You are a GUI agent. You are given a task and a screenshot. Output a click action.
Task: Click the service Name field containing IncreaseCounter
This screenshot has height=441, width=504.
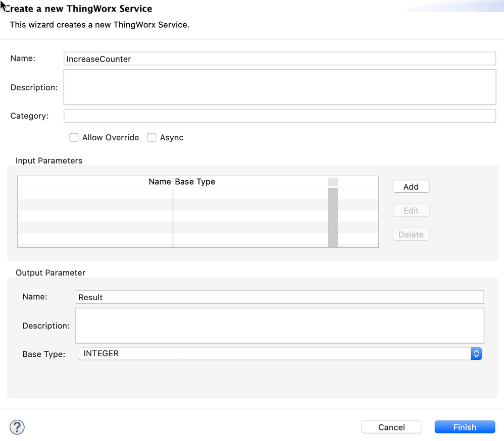click(280, 59)
